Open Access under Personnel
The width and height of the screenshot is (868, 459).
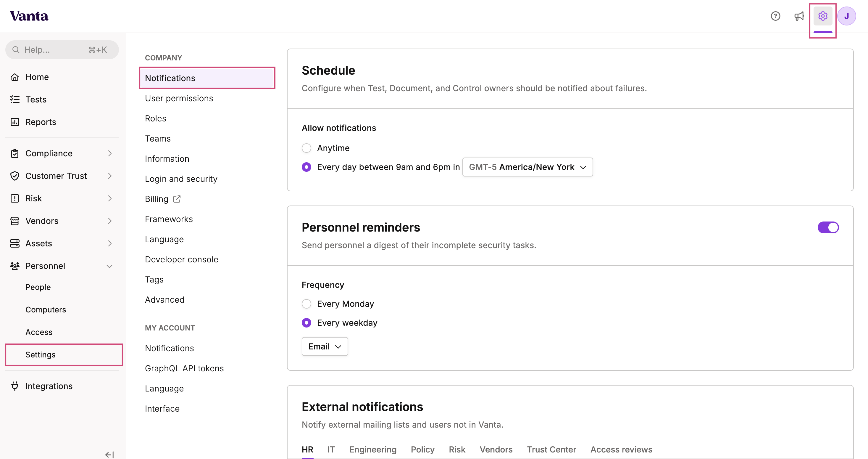[39, 332]
